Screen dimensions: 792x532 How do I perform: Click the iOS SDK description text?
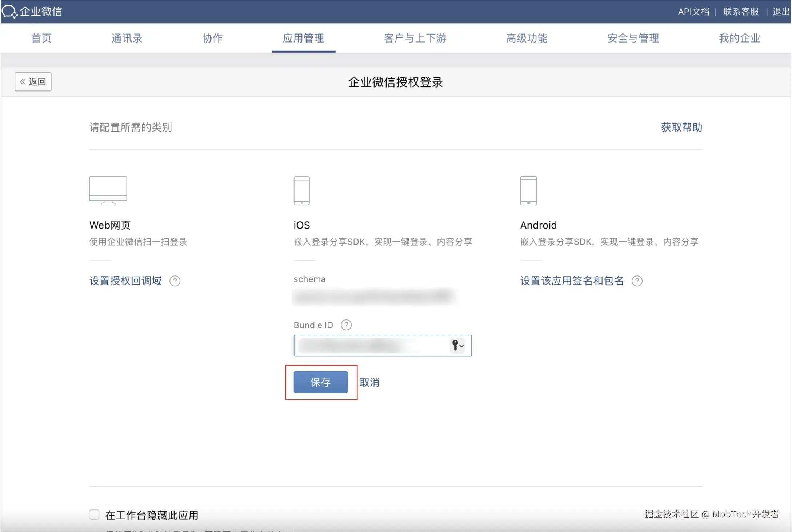pyautogui.click(x=383, y=242)
